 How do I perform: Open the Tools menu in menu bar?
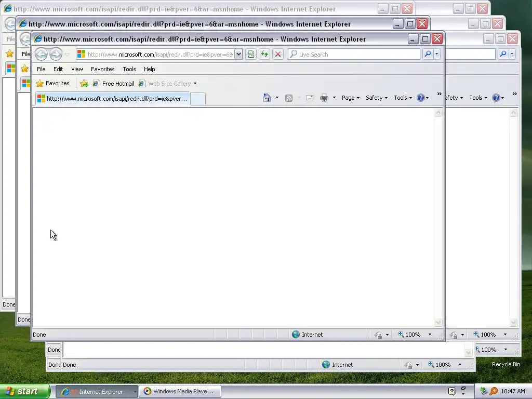pos(129,69)
